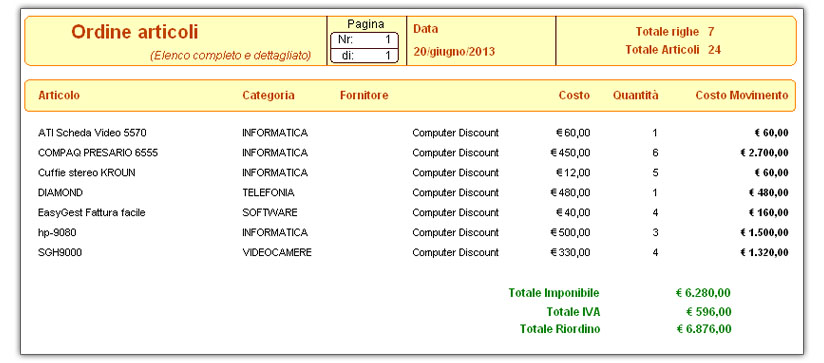
Task: Click the DIAMOND article name
Action: coord(60,193)
